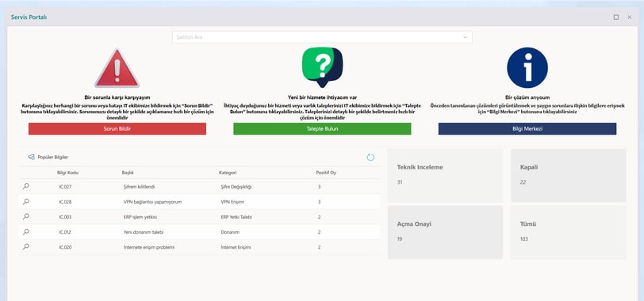
Task: Select the 'ERP işlem yetkisi' title
Action: tap(140, 217)
